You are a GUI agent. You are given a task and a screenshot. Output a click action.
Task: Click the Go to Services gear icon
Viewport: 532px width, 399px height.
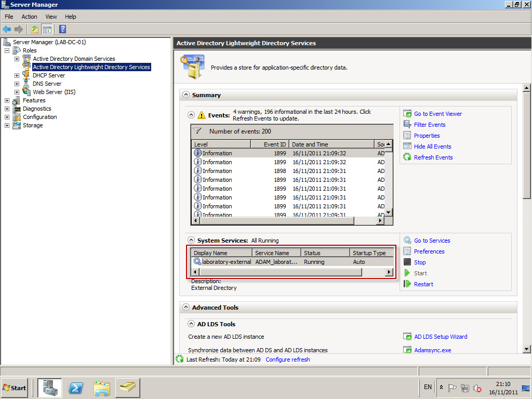click(407, 240)
